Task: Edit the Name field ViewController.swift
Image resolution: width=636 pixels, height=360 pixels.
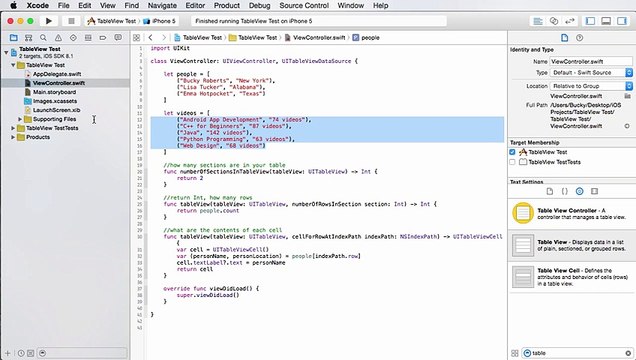Action: pyautogui.click(x=591, y=62)
